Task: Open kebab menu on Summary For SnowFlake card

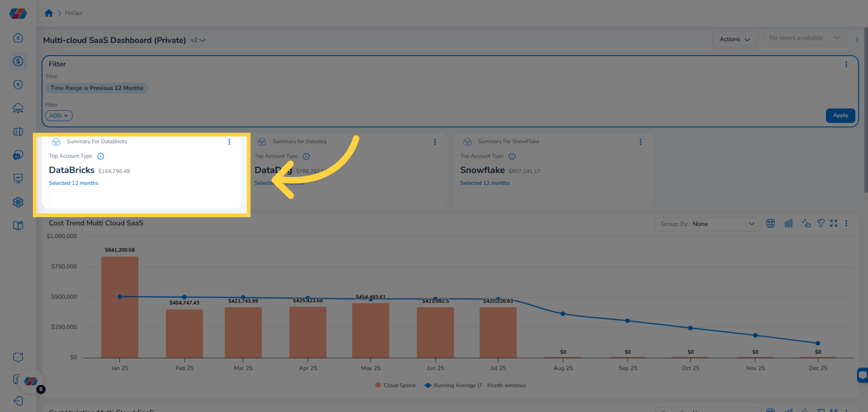Action: (641, 142)
